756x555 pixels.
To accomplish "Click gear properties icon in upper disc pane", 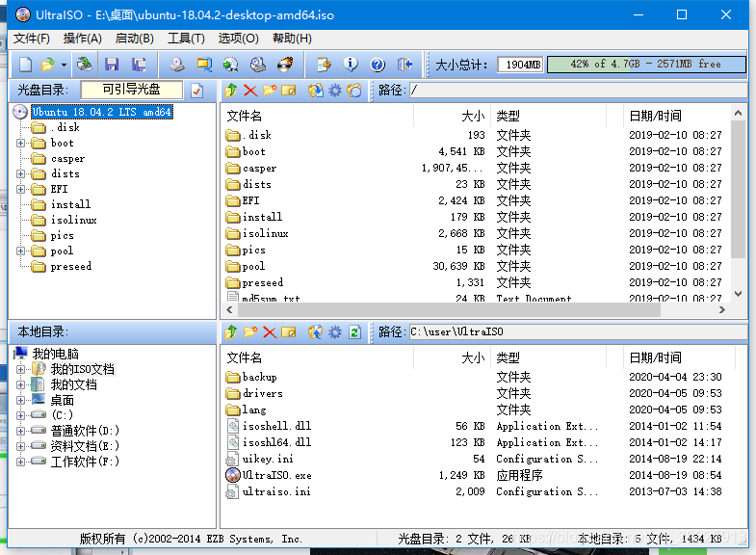I will coord(335,91).
